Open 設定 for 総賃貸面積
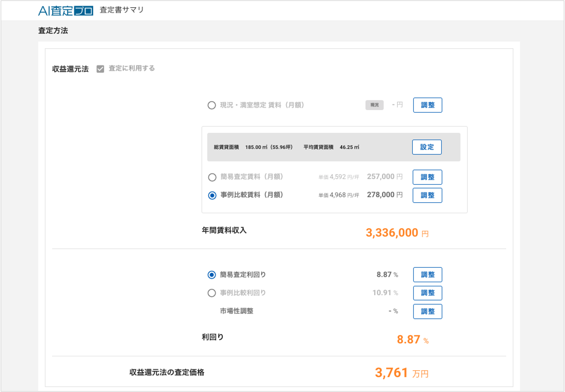565x392 pixels. [x=427, y=147]
